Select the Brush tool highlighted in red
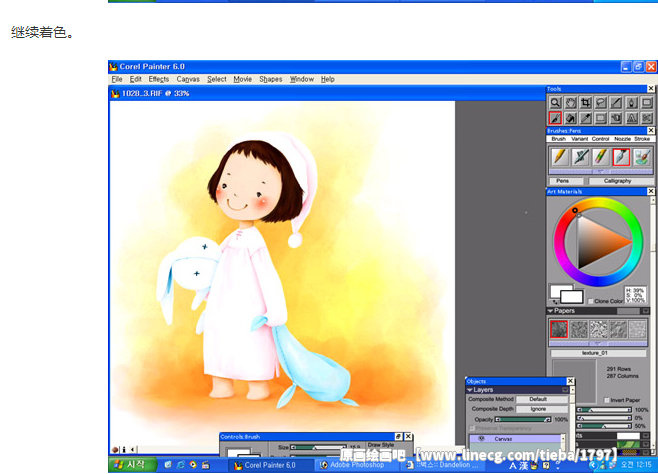Image resolution: width=658 pixels, height=474 pixels. [x=555, y=118]
